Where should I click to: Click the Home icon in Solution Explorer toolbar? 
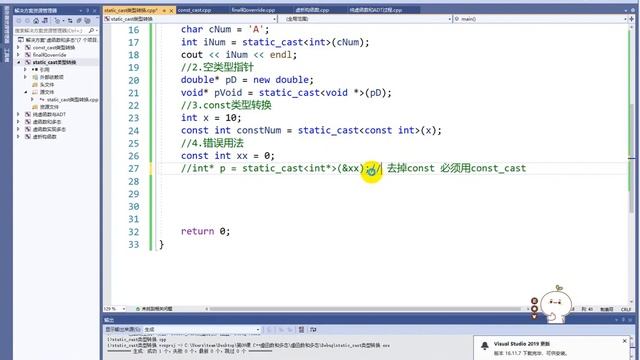36,20
